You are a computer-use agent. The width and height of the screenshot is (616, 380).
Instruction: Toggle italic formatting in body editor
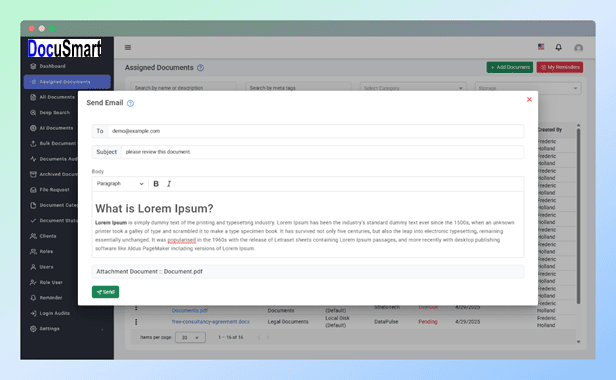(x=169, y=184)
